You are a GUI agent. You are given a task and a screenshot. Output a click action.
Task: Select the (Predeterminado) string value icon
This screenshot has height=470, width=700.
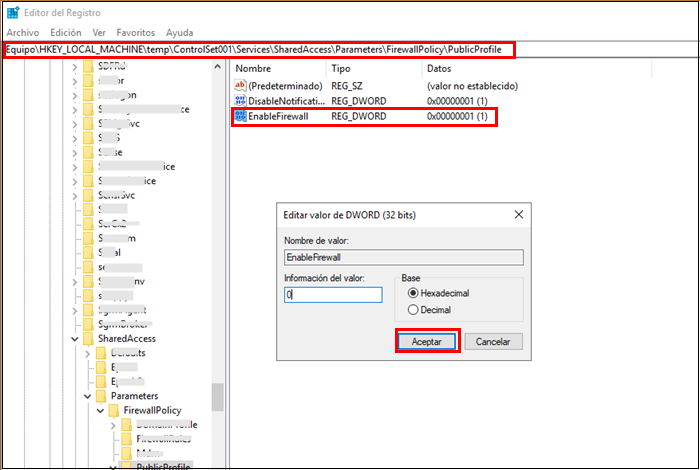(240, 85)
